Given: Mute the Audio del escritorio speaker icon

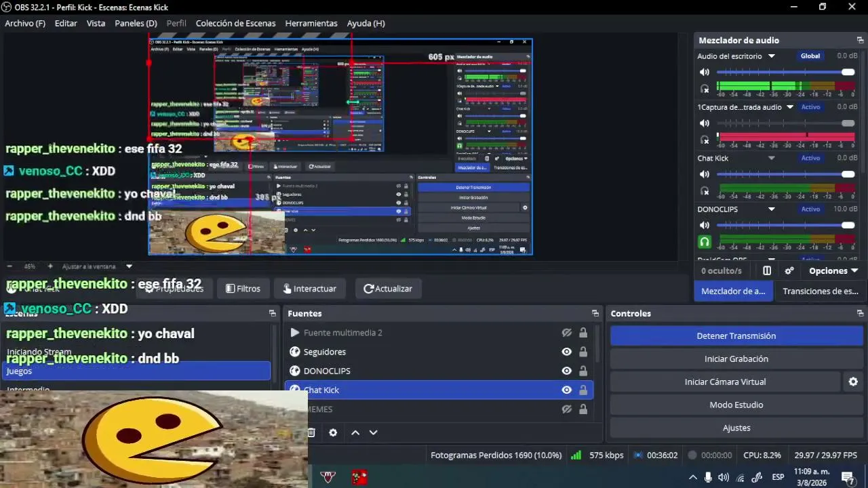Looking at the screenshot, I should coord(705,73).
